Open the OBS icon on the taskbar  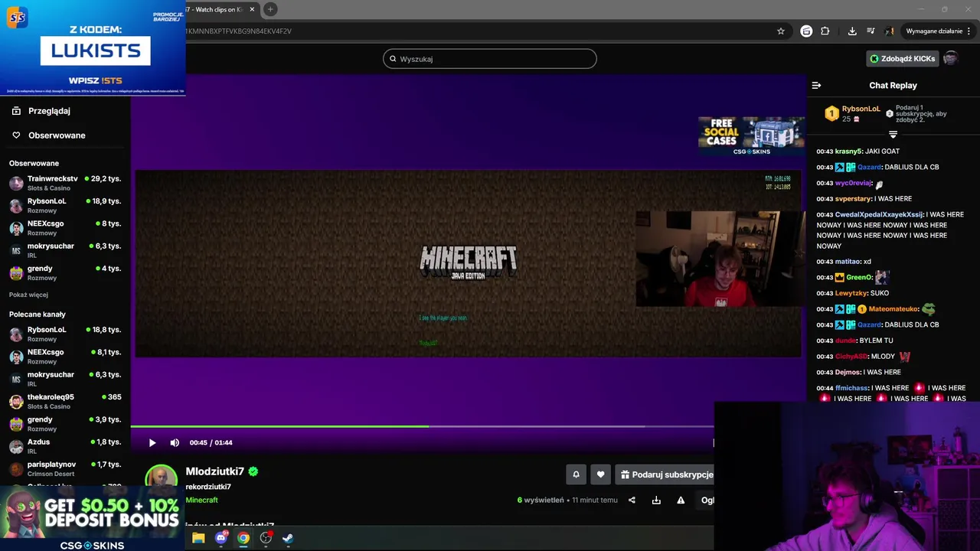[x=266, y=538]
